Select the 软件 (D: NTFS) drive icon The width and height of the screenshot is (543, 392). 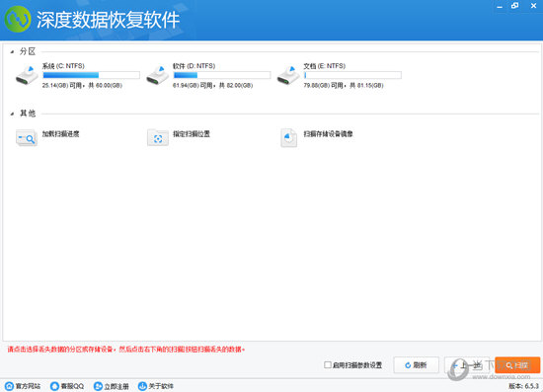coord(157,75)
